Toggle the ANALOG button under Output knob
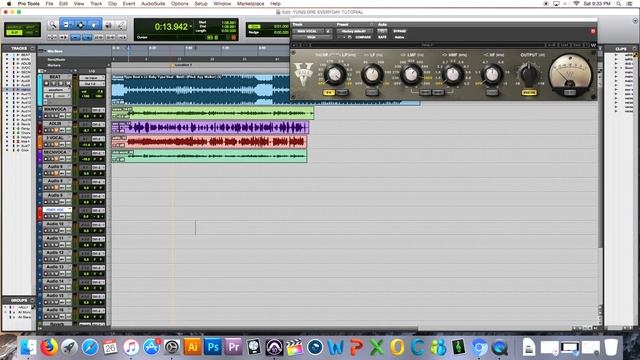This screenshot has height=360, width=640. 529,93
